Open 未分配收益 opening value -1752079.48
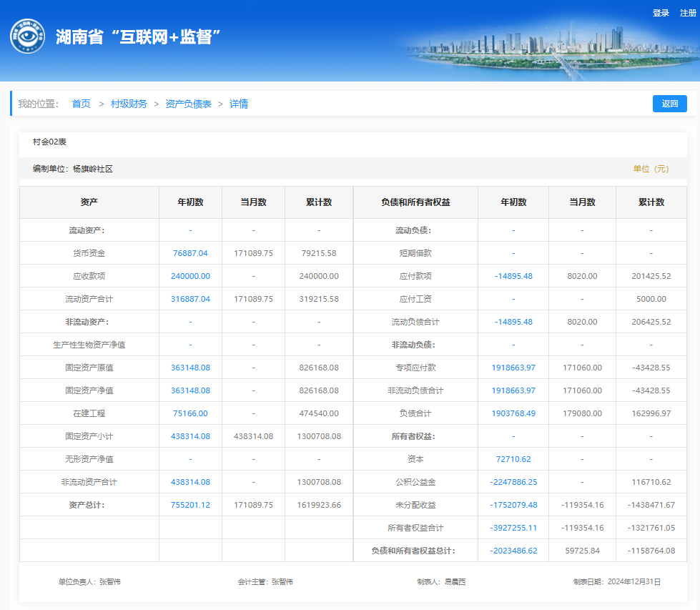 click(513, 505)
